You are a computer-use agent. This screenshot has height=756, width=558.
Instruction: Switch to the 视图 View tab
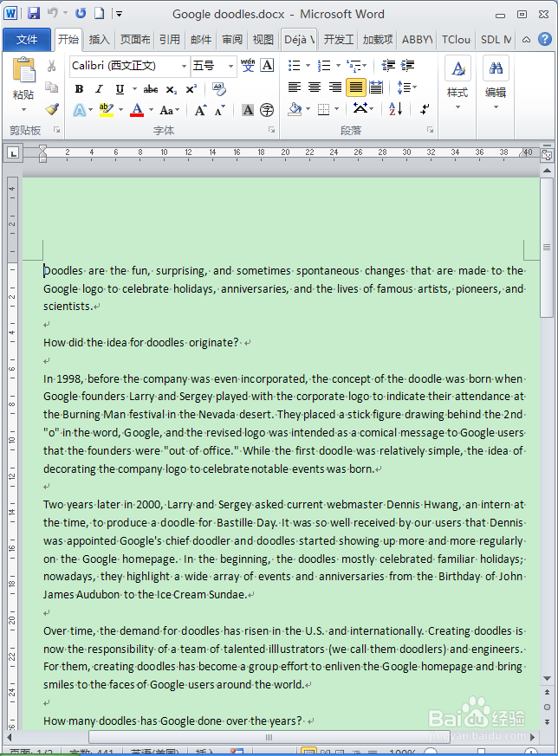click(x=263, y=40)
